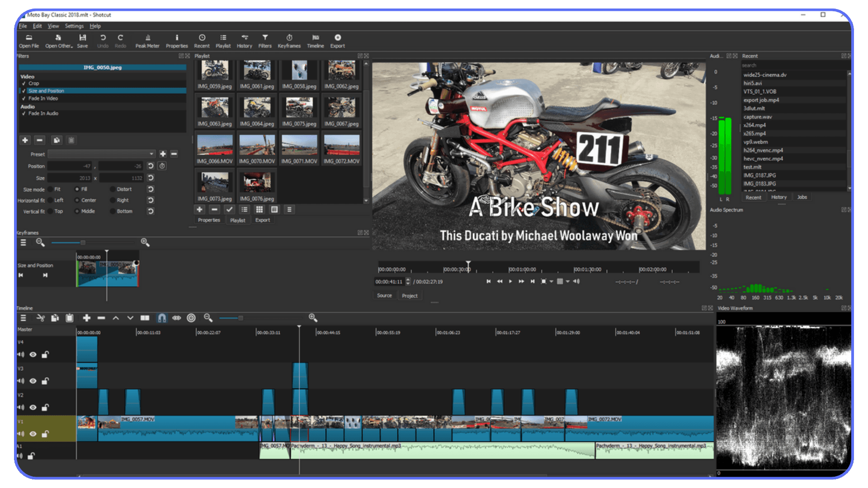868x488 pixels.
Task: Click the Redo toolbar icon
Action: pyautogui.click(x=120, y=41)
